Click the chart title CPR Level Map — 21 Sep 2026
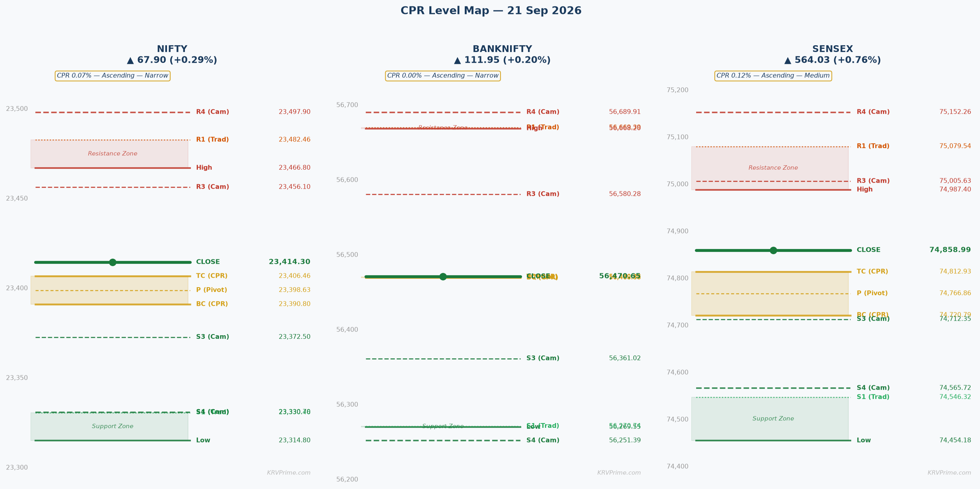980x489 pixels. (x=491, y=11)
